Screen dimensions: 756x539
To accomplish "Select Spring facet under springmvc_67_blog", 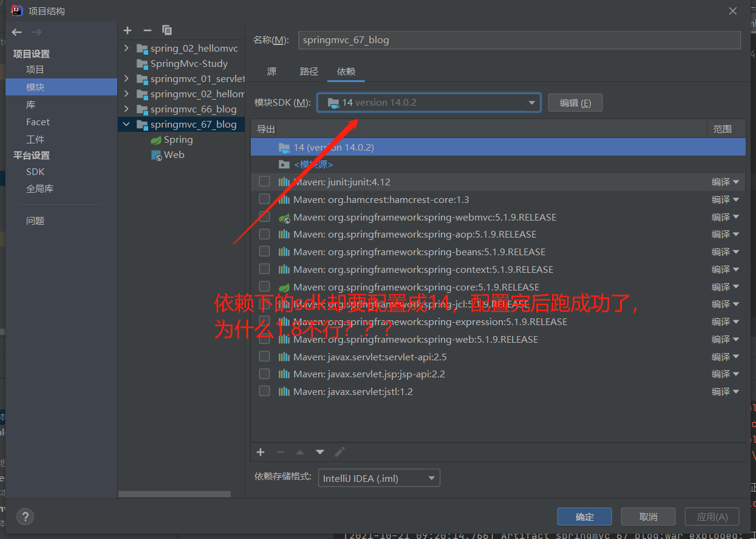I will 172,140.
